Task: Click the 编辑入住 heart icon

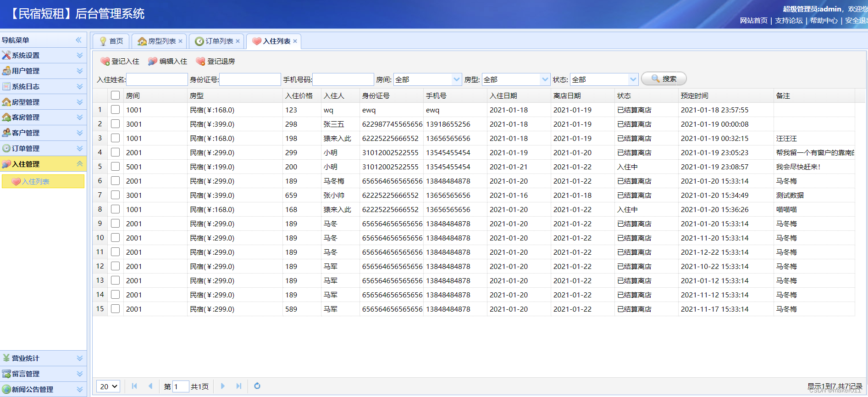Action: (x=153, y=61)
